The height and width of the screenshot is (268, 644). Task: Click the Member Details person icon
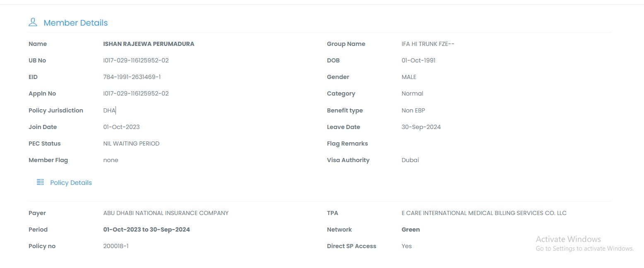click(x=33, y=22)
